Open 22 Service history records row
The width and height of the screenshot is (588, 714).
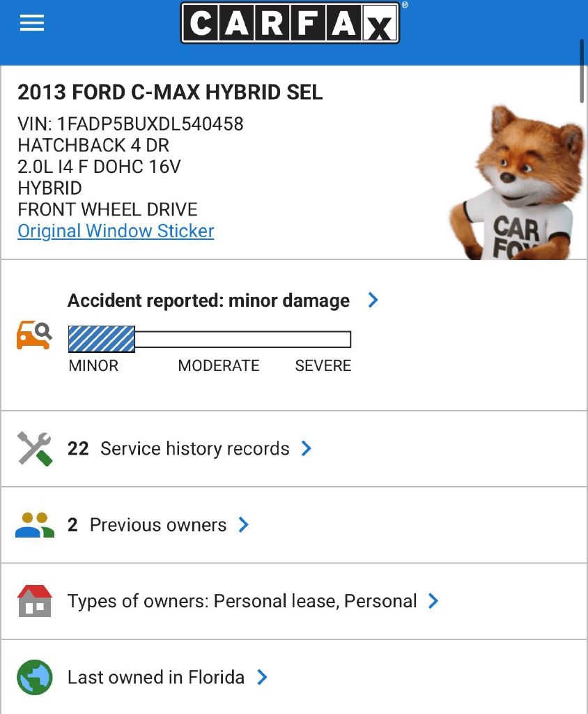tap(178, 448)
